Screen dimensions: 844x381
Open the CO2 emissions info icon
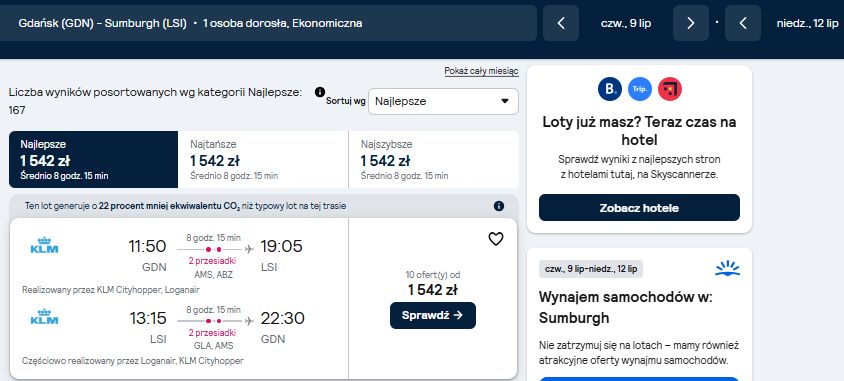coord(499,206)
